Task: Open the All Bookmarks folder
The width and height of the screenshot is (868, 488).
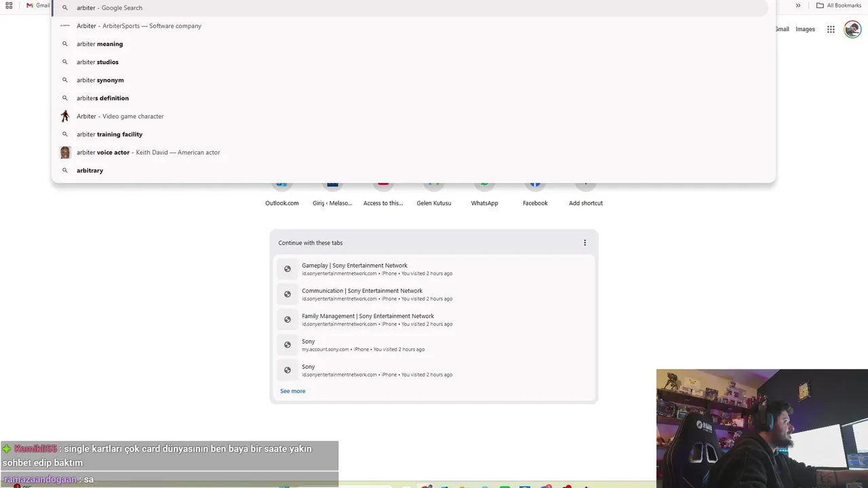Action: pyautogui.click(x=839, y=5)
